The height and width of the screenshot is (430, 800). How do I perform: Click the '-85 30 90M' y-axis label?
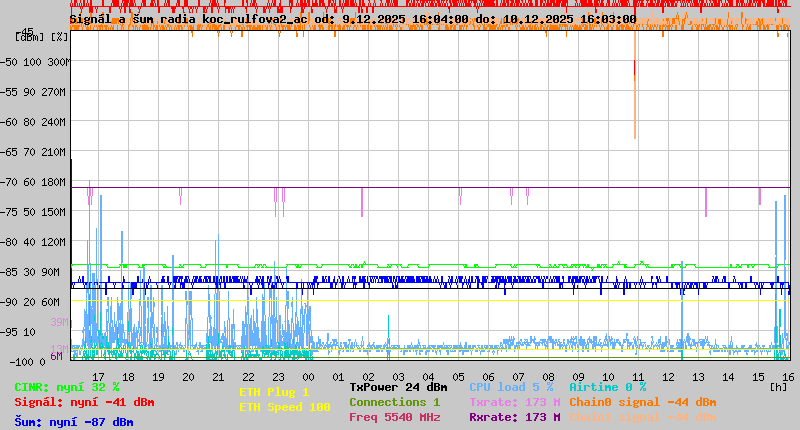click(30, 272)
